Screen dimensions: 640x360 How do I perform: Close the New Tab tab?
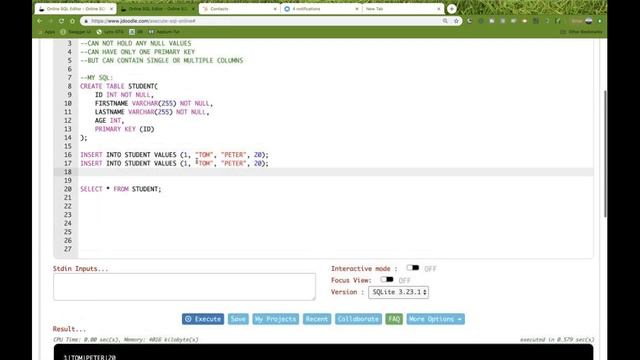[x=439, y=9]
